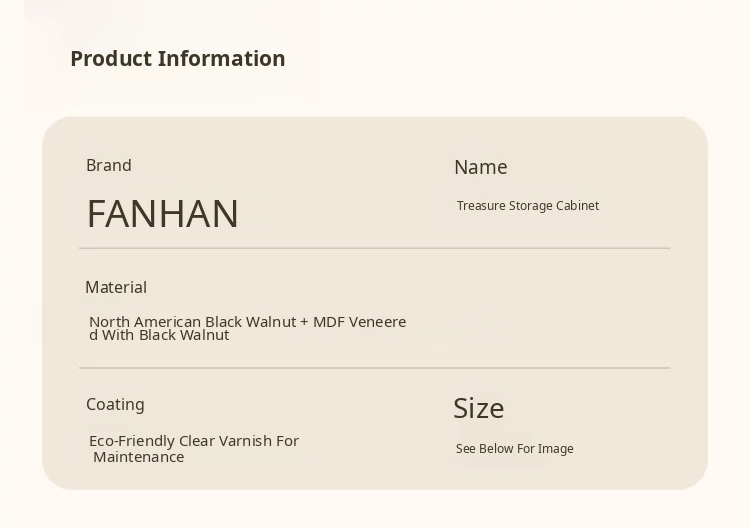Select the Brand label
750x528 pixels.
108,165
